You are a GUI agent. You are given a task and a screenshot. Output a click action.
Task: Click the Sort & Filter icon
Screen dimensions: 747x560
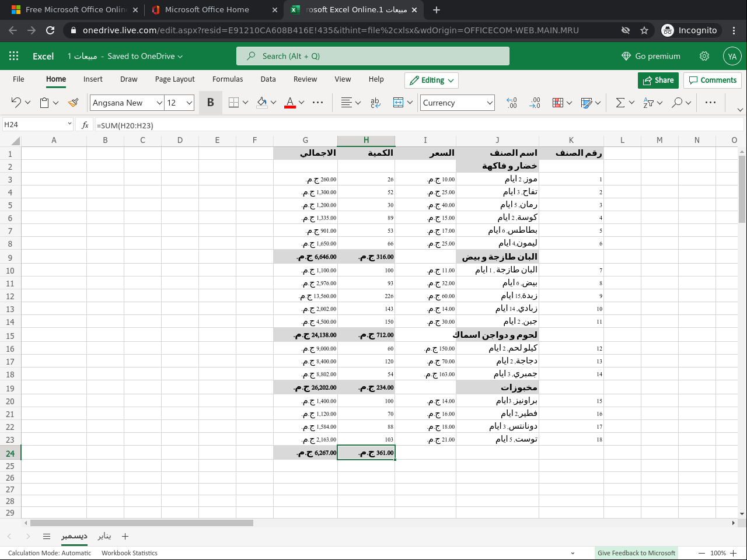648,103
